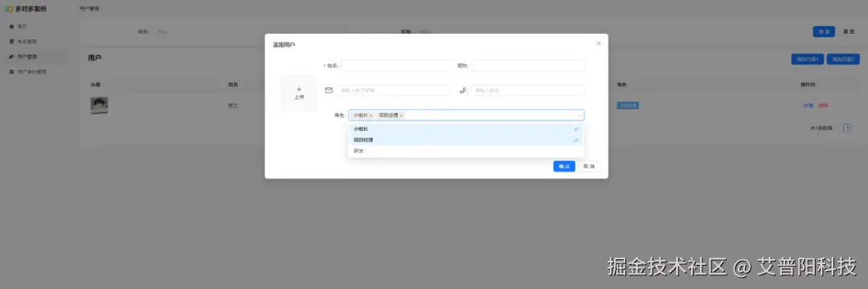The height and width of the screenshot is (289, 868).
Task: Click the 角色管理 sidebar icon
Action: point(11,42)
